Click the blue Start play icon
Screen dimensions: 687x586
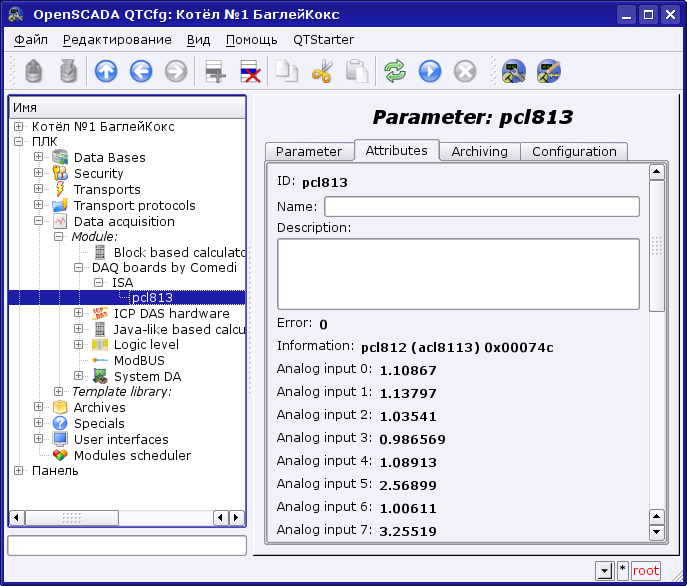tap(430, 71)
